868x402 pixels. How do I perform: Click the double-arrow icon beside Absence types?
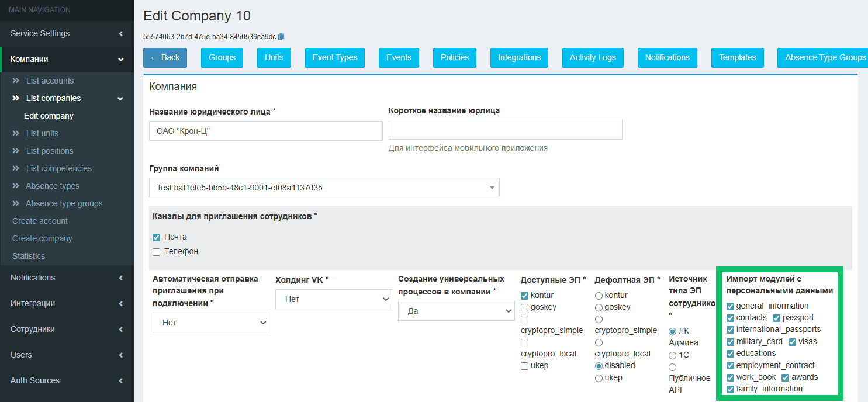tap(16, 186)
